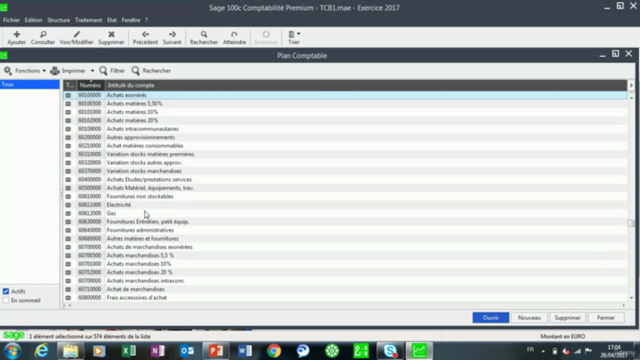Open the Traitement menu
Viewport: 640px width, 360px height.
(x=89, y=20)
